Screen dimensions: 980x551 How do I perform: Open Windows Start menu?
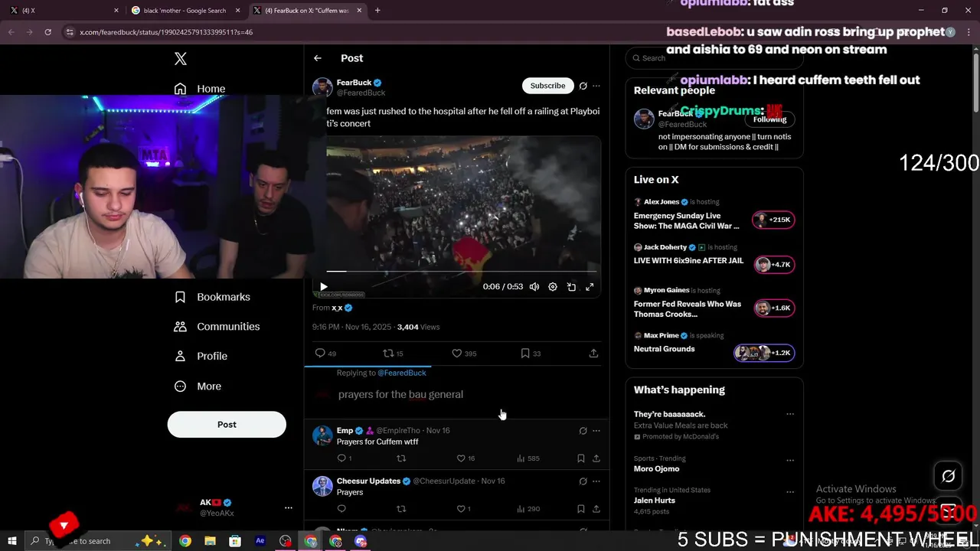[x=12, y=541]
